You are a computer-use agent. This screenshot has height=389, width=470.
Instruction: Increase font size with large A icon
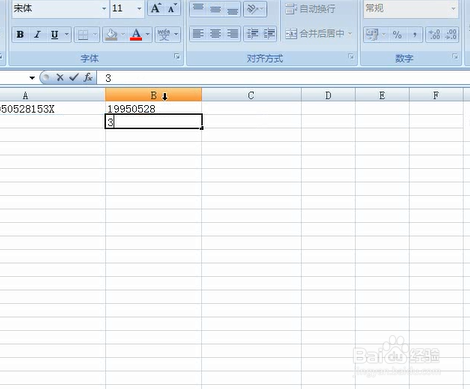(156, 8)
